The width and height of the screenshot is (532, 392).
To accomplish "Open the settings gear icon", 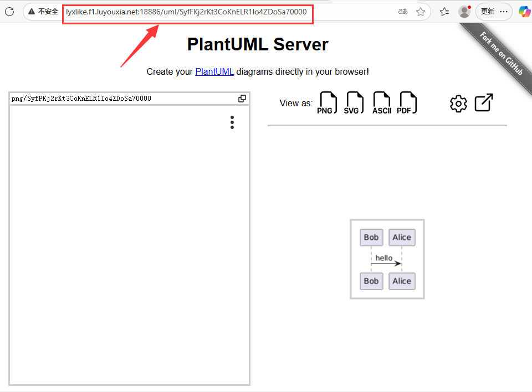I will [458, 104].
